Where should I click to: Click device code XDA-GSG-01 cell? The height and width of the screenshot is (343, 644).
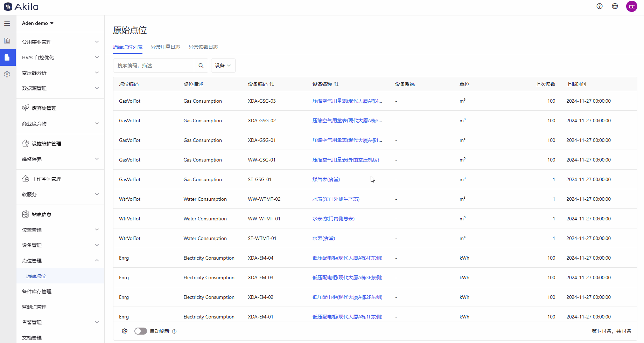point(262,140)
